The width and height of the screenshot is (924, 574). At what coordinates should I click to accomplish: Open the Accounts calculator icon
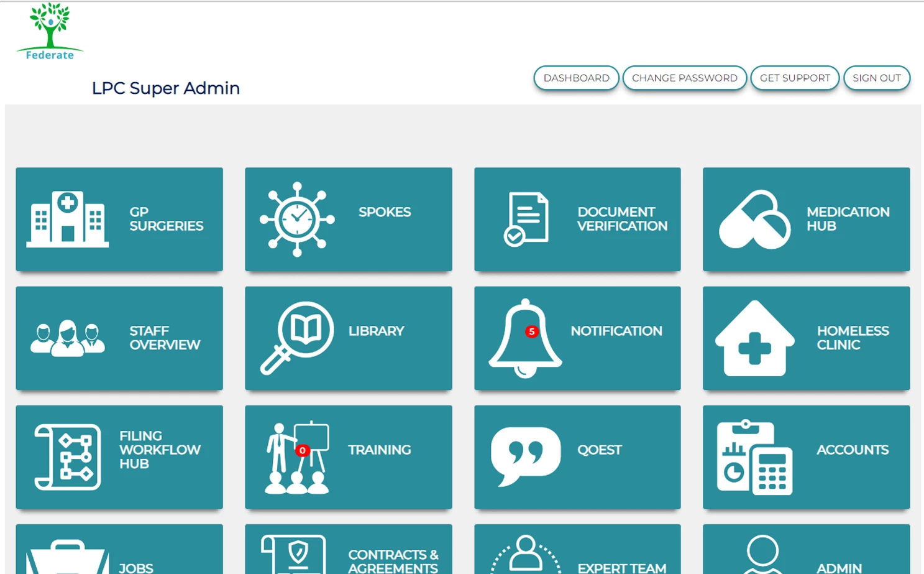tap(805, 456)
